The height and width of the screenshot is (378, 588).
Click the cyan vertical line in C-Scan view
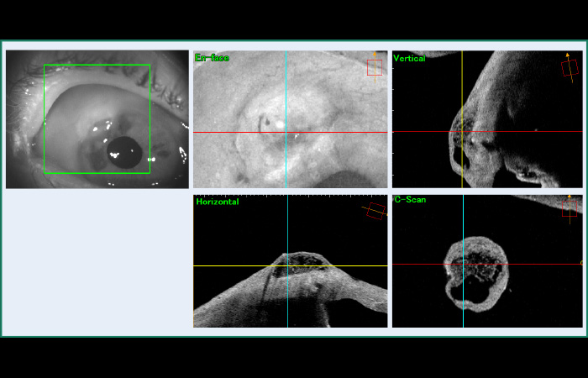[464, 261]
